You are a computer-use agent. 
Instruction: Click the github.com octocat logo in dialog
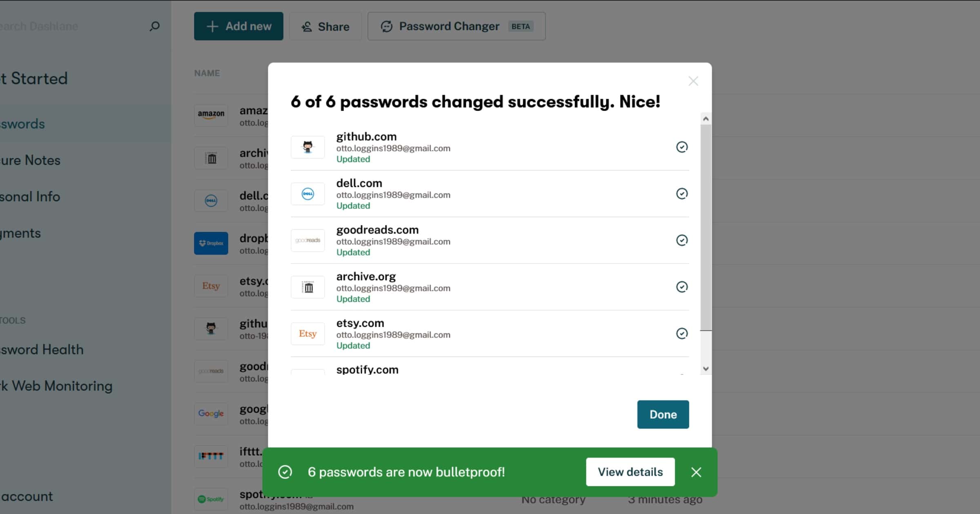click(x=308, y=147)
